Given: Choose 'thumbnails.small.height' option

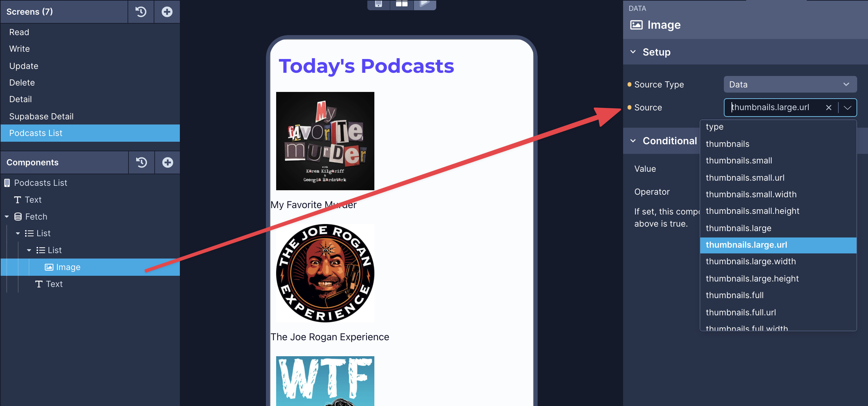Looking at the screenshot, I should tap(778, 211).
